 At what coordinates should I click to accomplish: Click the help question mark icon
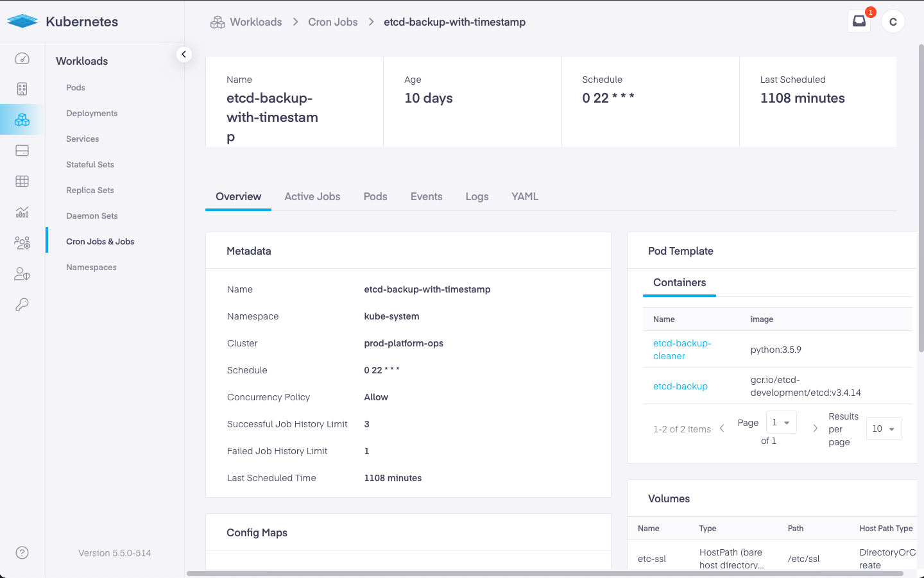[x=22, y=552]
